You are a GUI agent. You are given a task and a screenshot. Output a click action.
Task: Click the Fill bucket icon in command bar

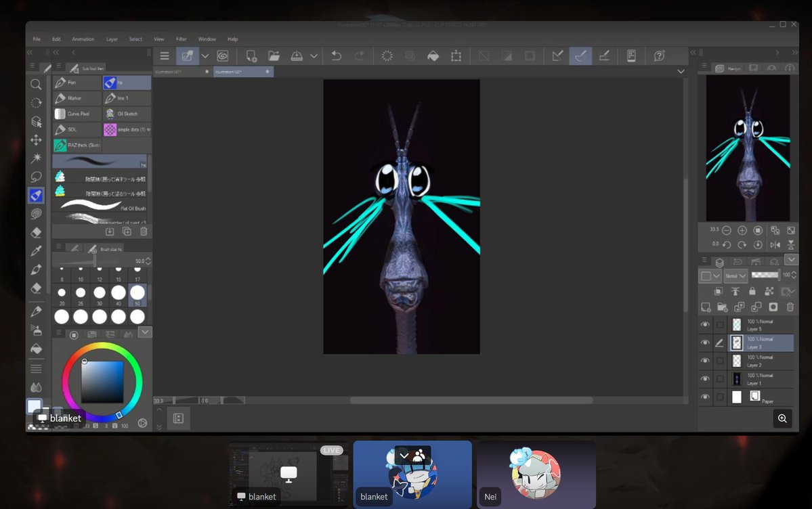(x=433, y=56)
